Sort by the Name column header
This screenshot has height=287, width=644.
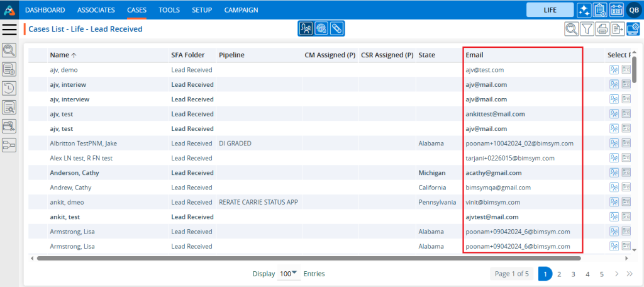[60, 55]
